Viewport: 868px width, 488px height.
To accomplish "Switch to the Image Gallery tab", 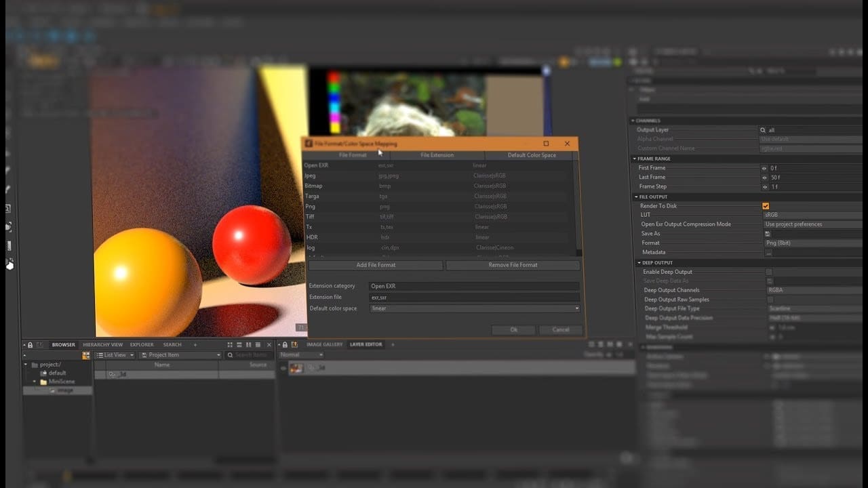I will pos(324,345).
